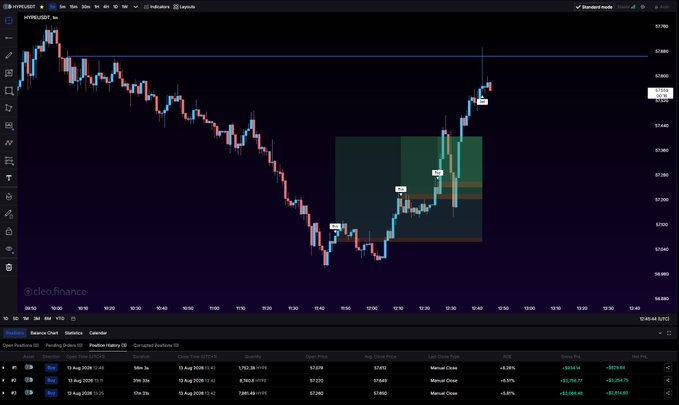Screen dimensions: 679x405
Task: Open the go-to-date calendar icon
Action: point(73,318)
